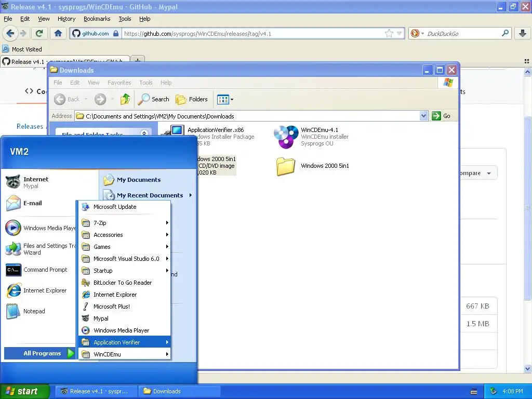Viewport: 532px width, 399px height.
Task: Open Favorites menu in Downloads window
Action: click(119, 83)
